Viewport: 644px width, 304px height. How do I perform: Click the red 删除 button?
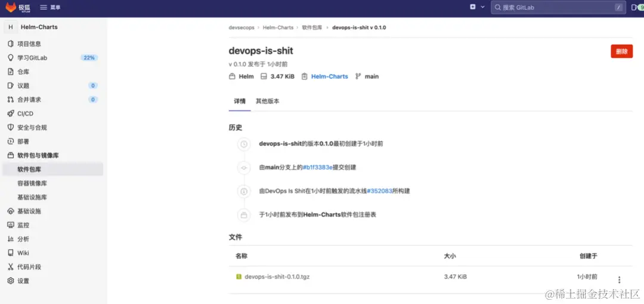621,51
